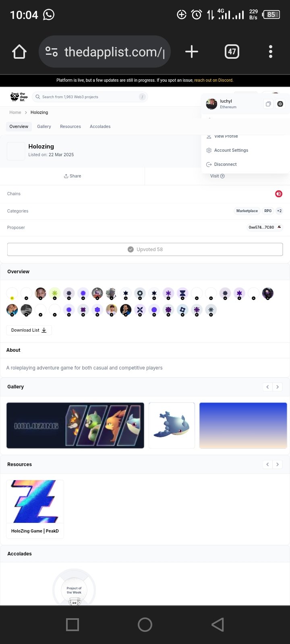Screen dimensions: 290x644
Task: Click the Share button
Action: click(x=72, y=176)
